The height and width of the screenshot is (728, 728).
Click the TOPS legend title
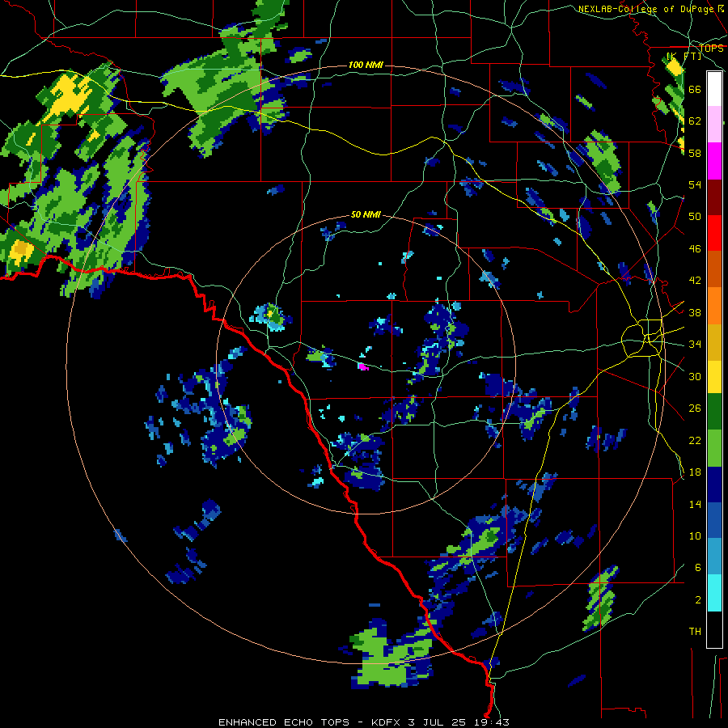[711, 48]
